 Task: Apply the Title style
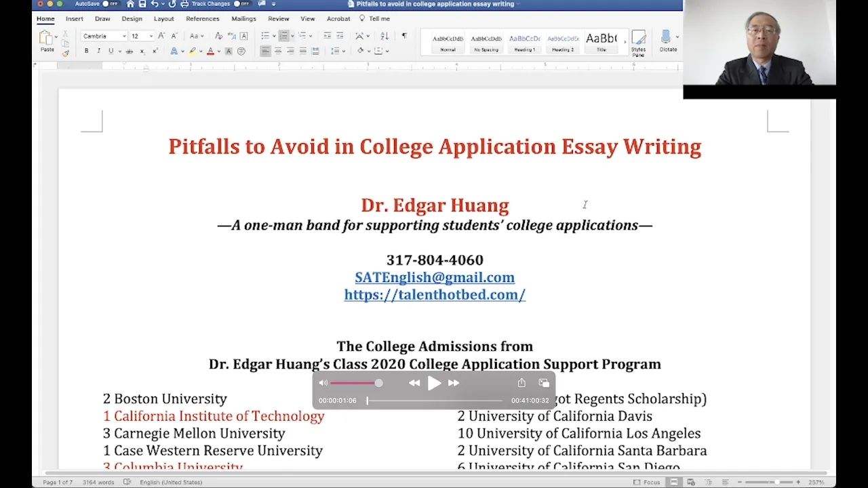click(601, 42)
